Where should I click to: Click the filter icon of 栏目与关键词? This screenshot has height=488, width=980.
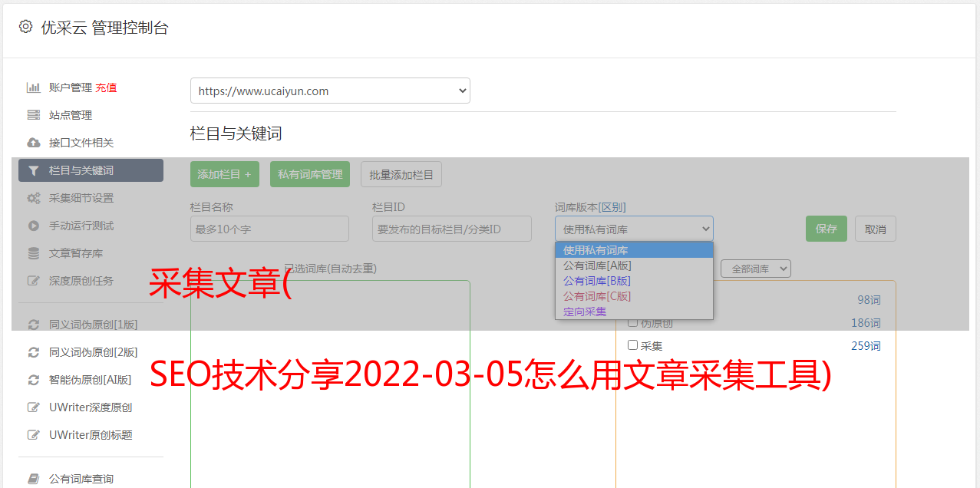pyautogui.click(x=33, y=170)
